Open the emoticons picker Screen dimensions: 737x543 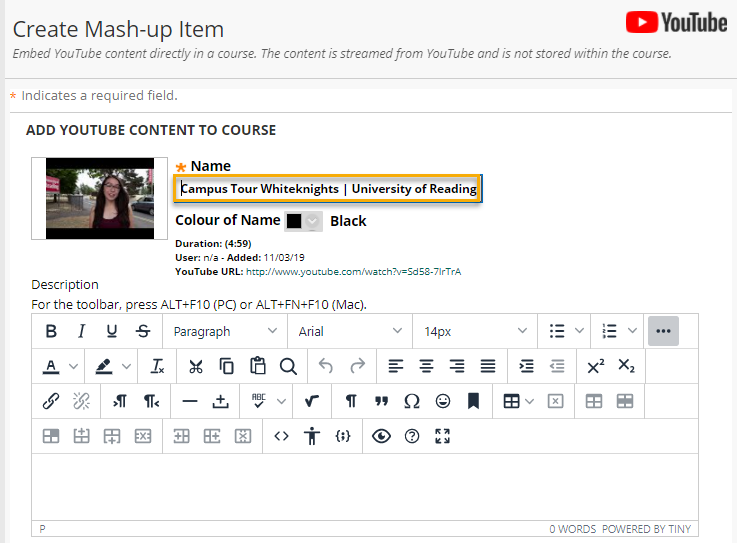[443, 401]
